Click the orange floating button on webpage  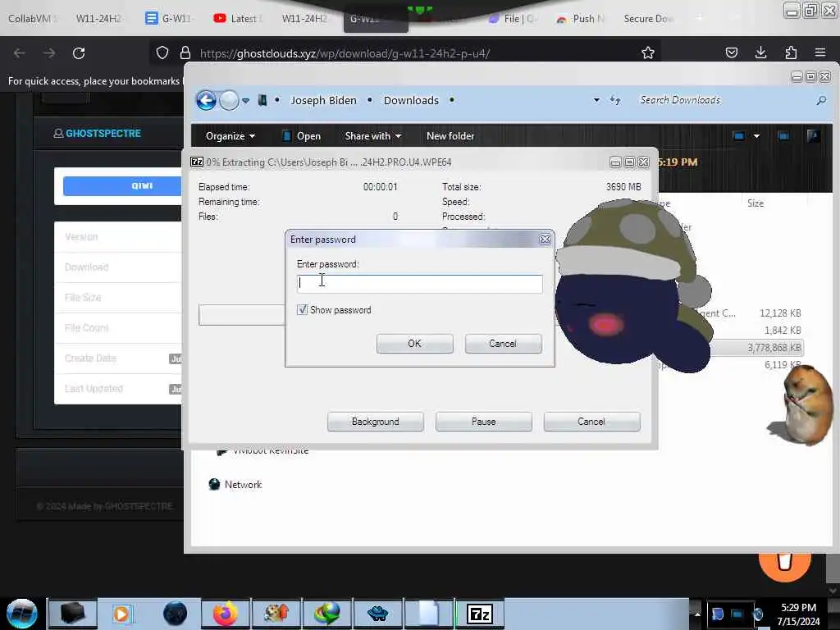click(785, 563)
